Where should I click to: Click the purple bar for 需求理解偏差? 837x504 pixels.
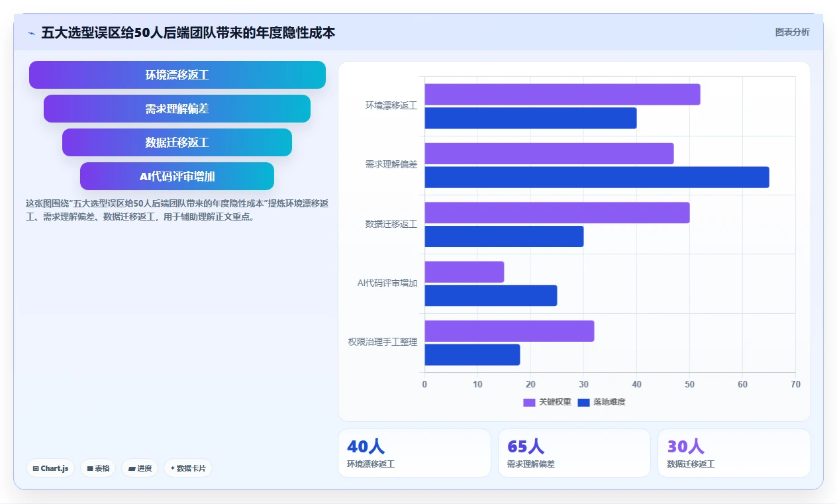coord(549,154)
